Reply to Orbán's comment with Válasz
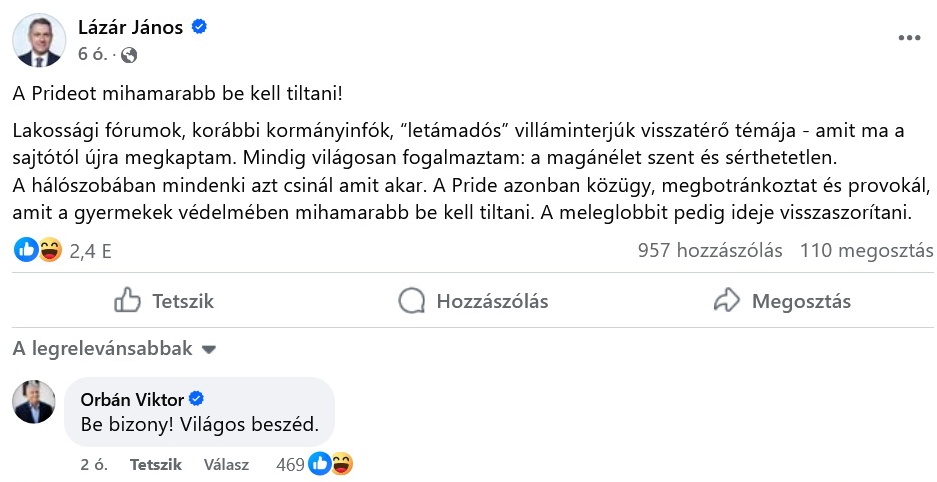Viewport: 937px width, 482px height. pyautogui.click(x=226, y=464)
